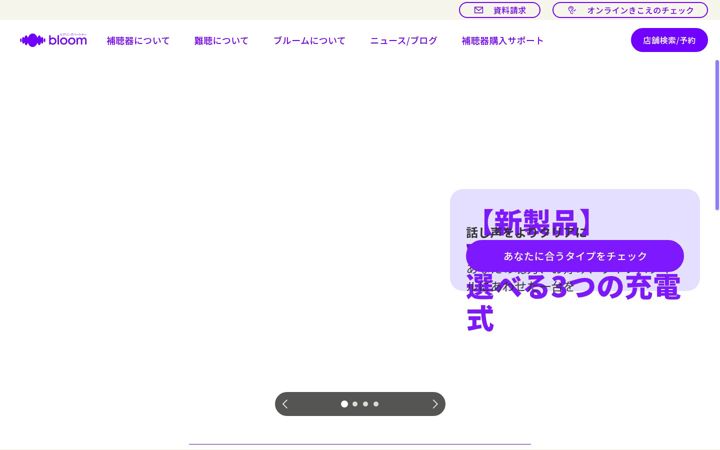Image resolution: width=720 pixels, height=450 pixels.
Task: Select fourth carousel dot
Action: pyautogui.click(x=376, y=404)
